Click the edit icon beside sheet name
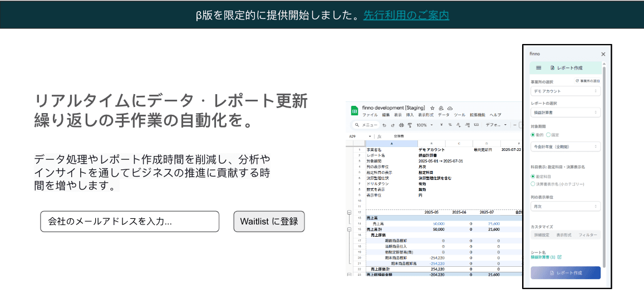Image resolution: width=644 pixels, height=298 pixels. point(559,257)
